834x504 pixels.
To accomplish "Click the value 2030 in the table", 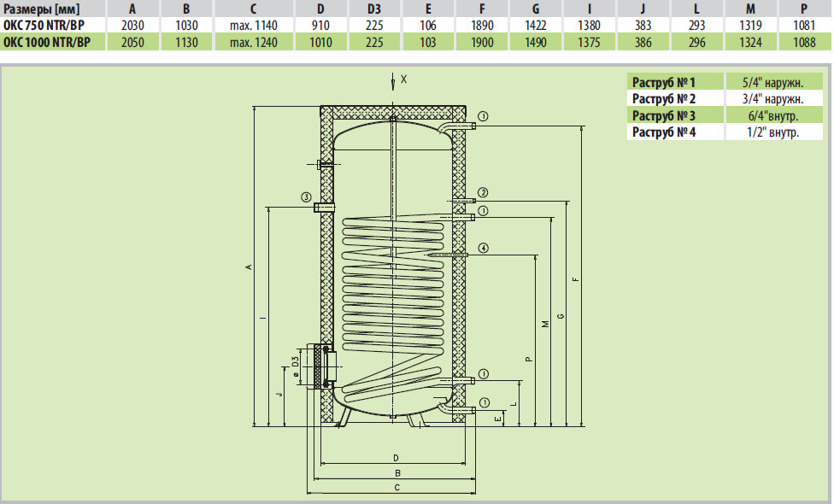I will tap(132, 26).
